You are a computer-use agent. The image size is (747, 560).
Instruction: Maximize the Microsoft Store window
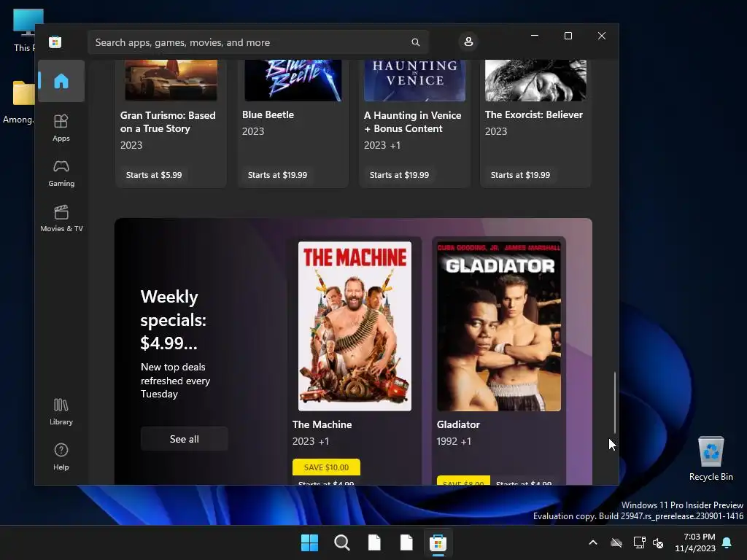pos(568,36)
